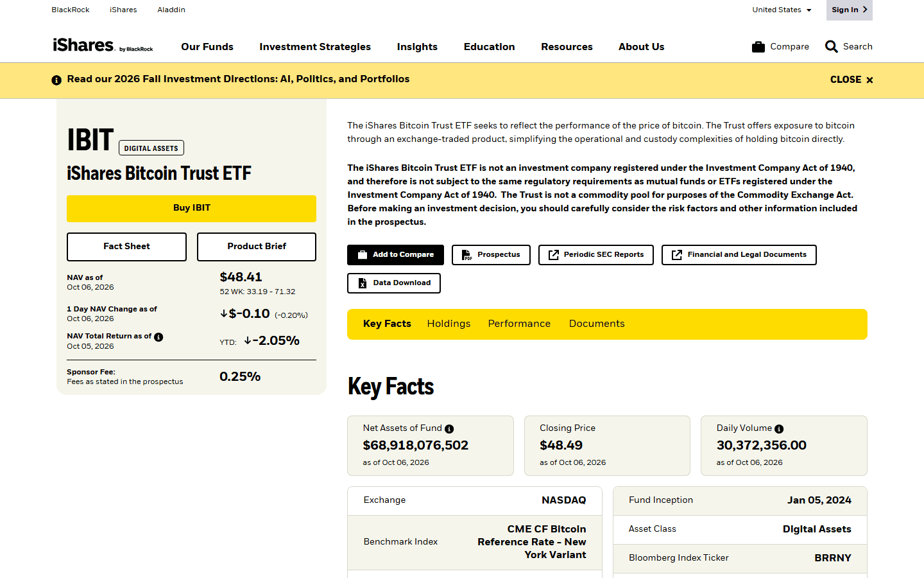Click the NASDAQ exchange value
This screenshot has width=924, height=578.
564,500
